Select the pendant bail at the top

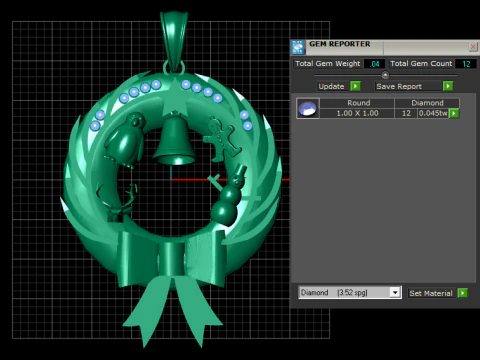[174, 40]
